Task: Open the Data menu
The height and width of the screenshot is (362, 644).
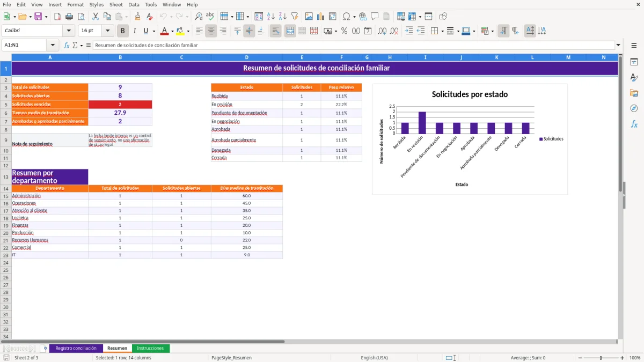Action: [x=134, y=4]
